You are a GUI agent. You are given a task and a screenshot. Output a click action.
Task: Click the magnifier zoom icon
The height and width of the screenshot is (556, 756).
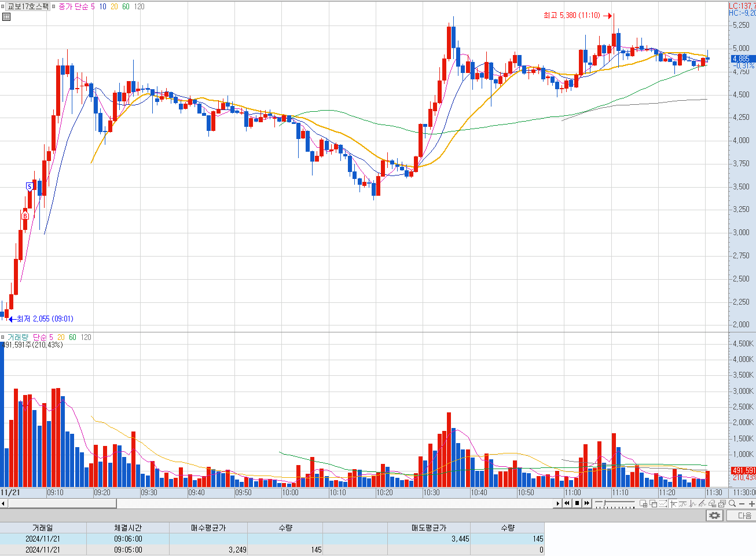(732, 504)
